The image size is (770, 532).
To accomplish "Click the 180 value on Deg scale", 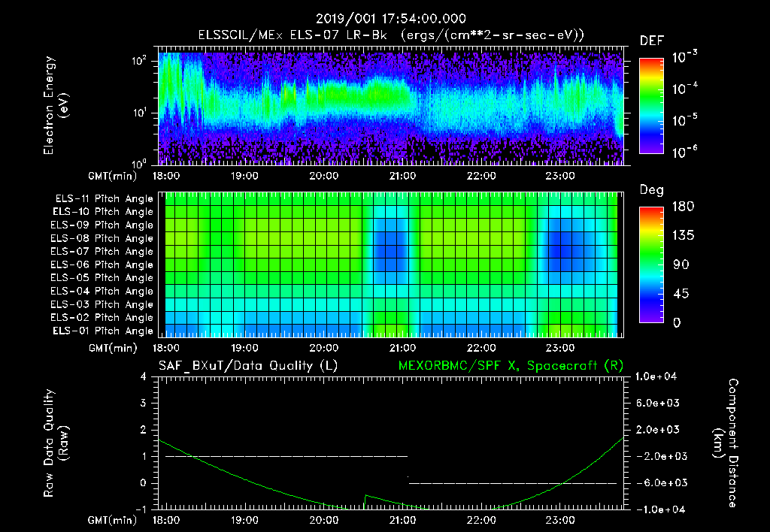I will (x=683, y=207).
